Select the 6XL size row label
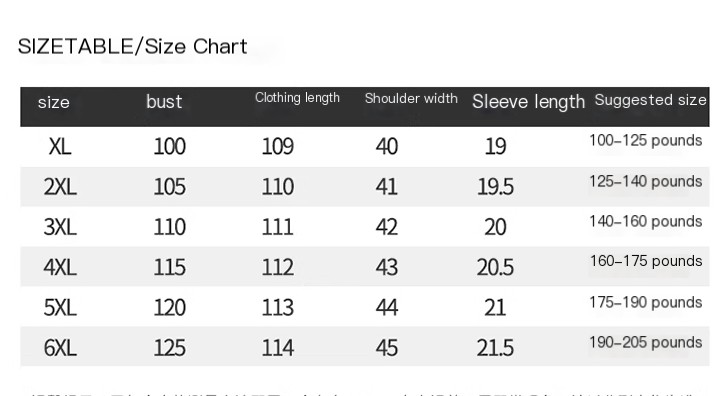 click(x=60, y=348)
